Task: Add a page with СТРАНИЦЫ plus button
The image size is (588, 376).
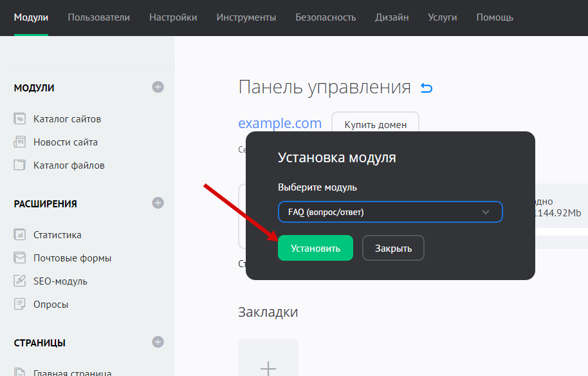Action: [x=158, y=342]
